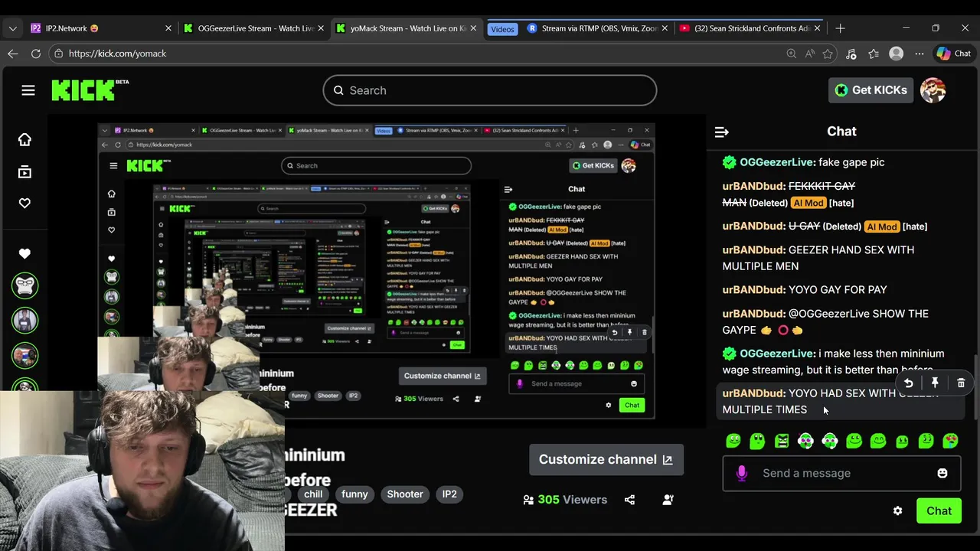Click Customize channel button
The height and width of the screenshot is (551, 980).
tap(606, 459)
